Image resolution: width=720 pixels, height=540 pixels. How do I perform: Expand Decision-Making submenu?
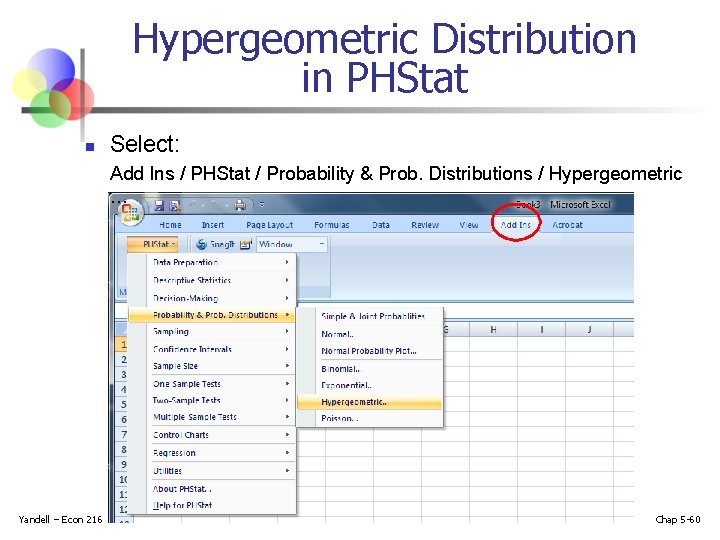point(212,298)
